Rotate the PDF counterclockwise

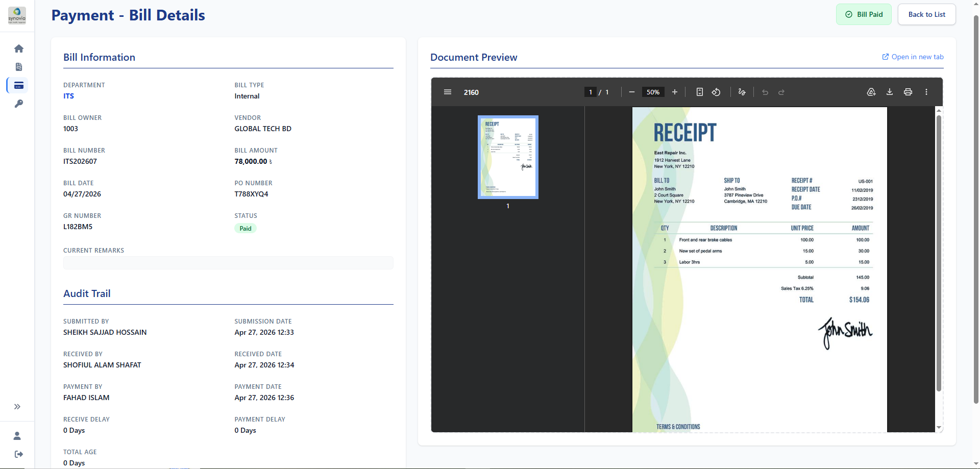click(x=716, y=92)
